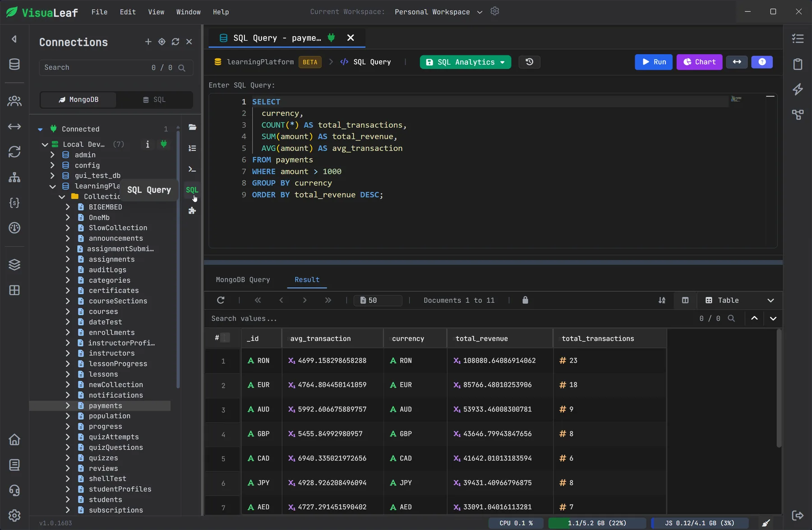Click the puzzle piece plugin icon
812x530 pixels.
coord(192,210)
